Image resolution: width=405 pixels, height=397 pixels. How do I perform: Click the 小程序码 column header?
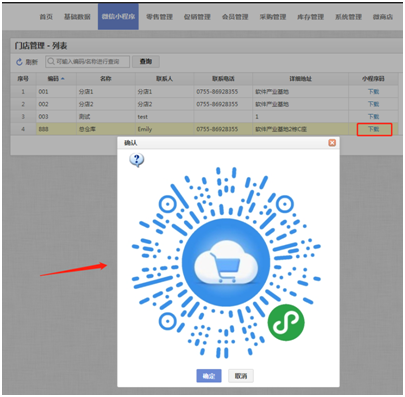click(373, 79)
